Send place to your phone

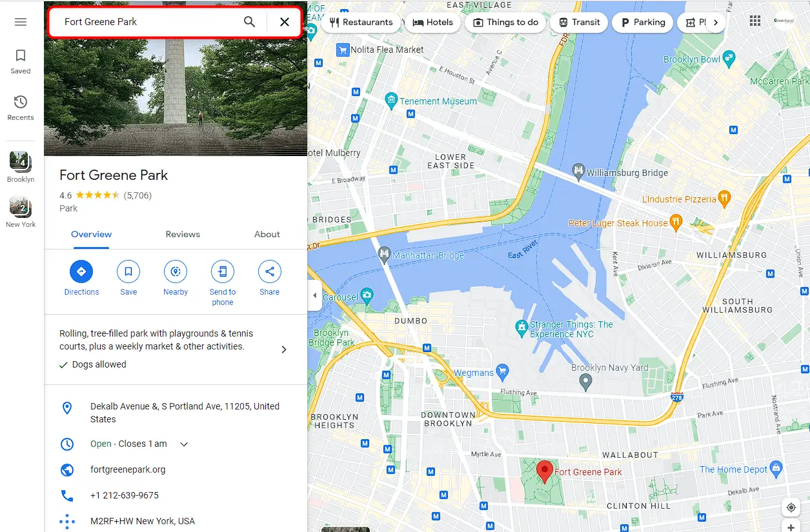[x=223, y=271]
